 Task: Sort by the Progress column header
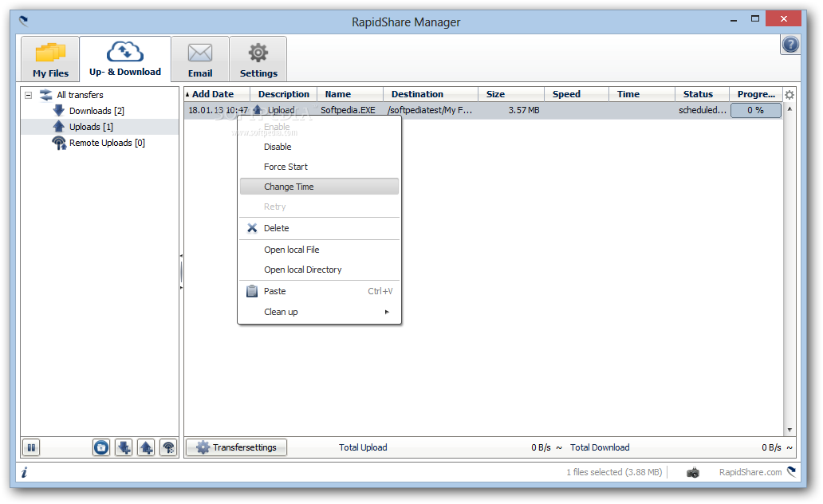pyautogui.click(x=756, y=94)
